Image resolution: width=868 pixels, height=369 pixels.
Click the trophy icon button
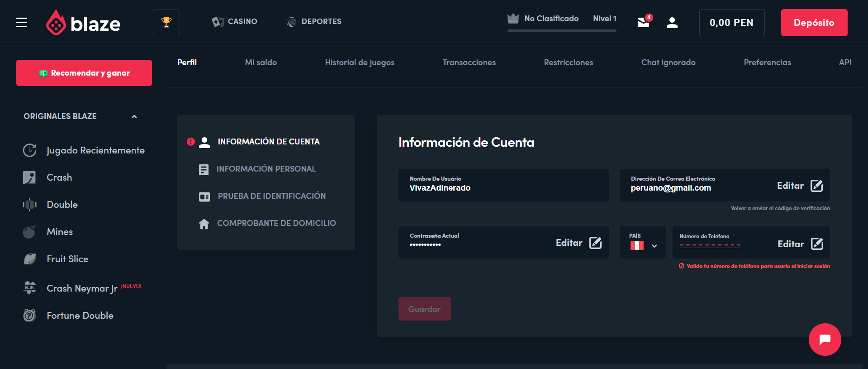click(x=166, y=22)
